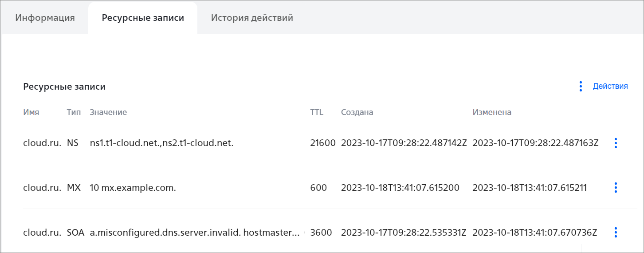Open the История действий tab
This screenshot has width=644, height=253.
(252, 18)
